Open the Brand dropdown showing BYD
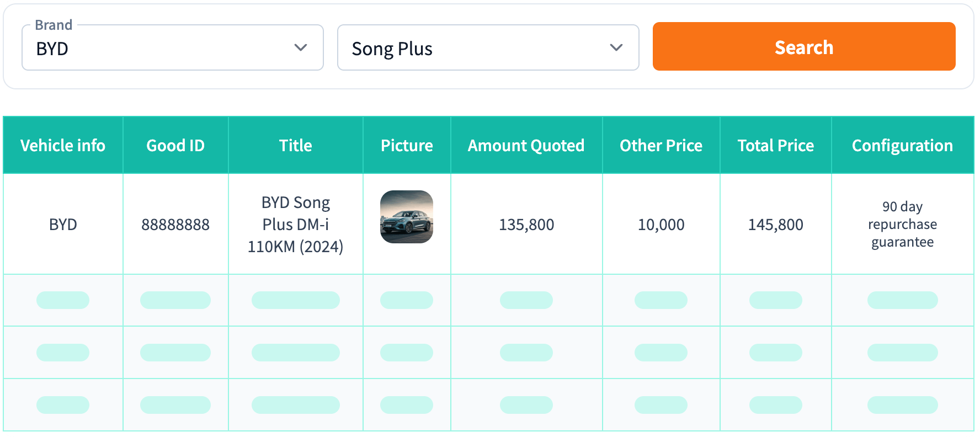 pos(166,49)
